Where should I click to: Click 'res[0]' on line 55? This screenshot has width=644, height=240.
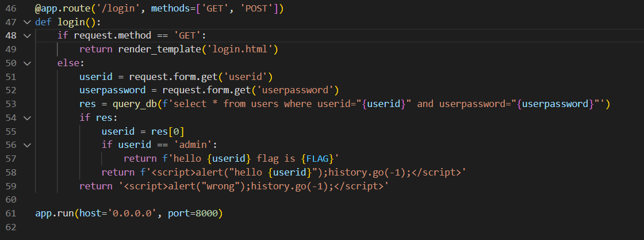click(x=167, y=131)
